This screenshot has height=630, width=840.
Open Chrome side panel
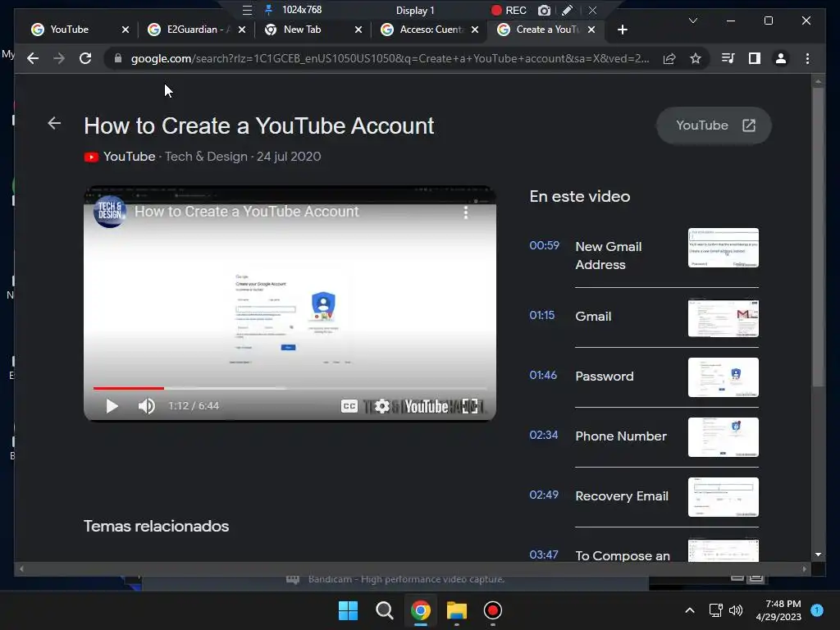click(755, 58)
